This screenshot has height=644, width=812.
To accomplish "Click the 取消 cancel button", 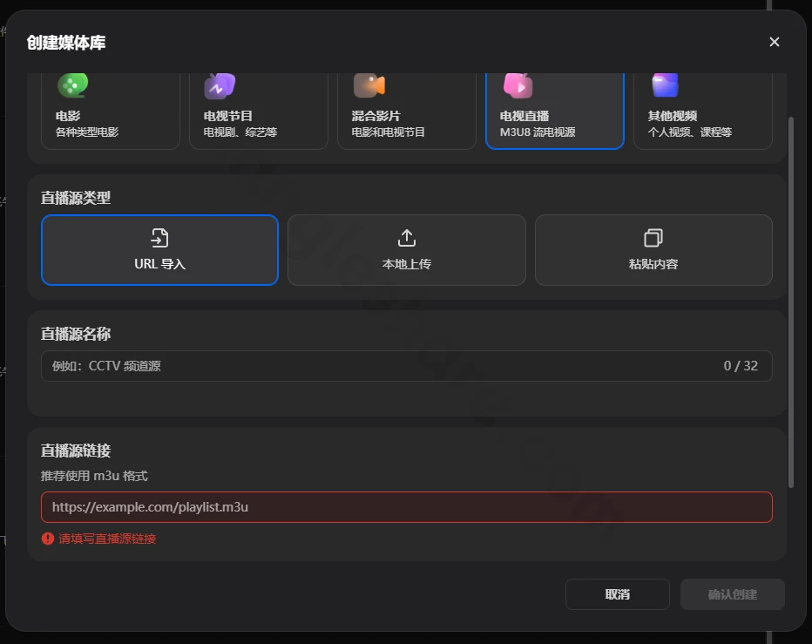I will click(x=618, y=594).
